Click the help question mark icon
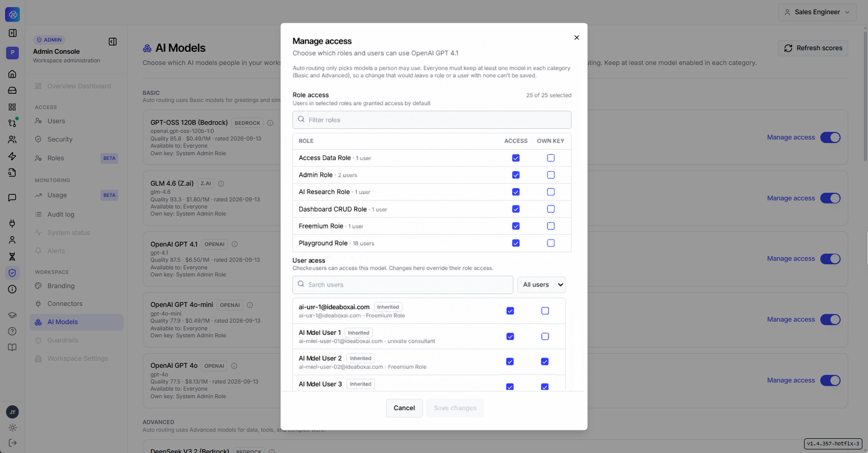The width and height of the screenshot is (868, 453). tap(12, 331)
